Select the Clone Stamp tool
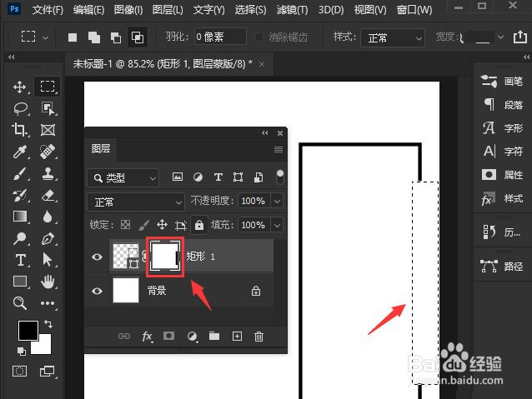 (48, 173)
